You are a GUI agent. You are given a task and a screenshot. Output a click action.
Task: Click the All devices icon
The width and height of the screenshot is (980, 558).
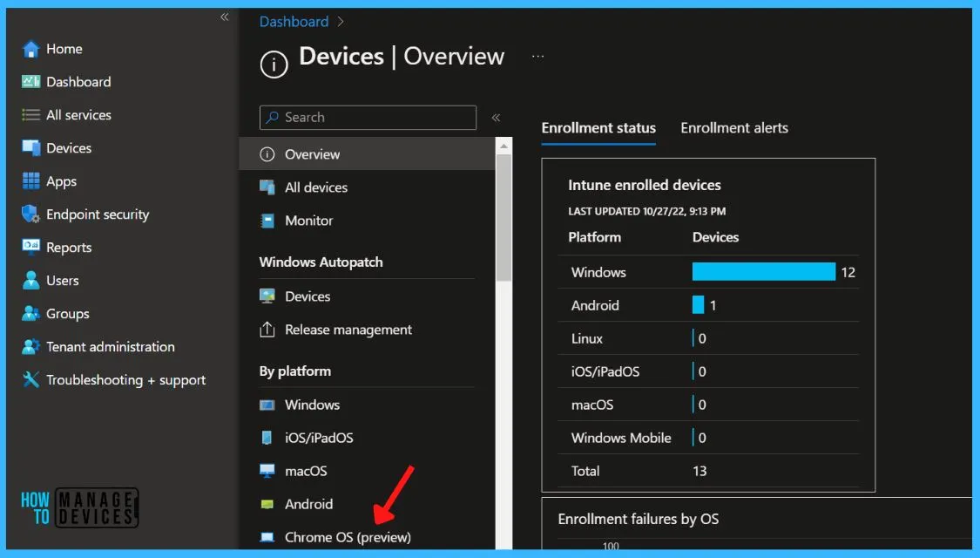tap(267, 187)
